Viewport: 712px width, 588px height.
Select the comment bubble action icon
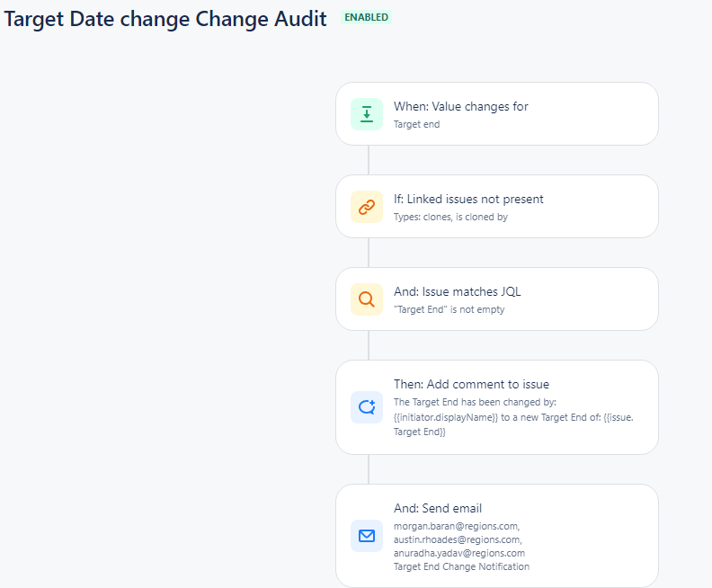tap(367, 407)
